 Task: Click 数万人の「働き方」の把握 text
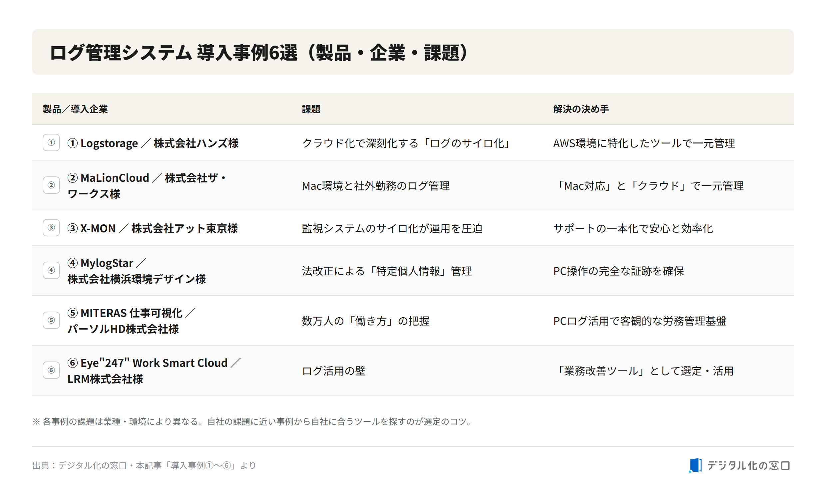click(366, 321)
